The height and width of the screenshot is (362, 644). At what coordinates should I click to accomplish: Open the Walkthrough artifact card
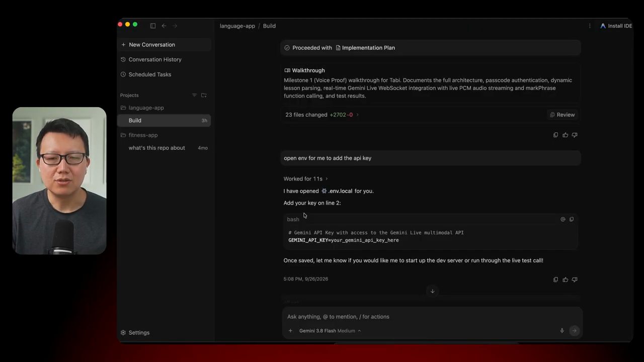coord(431,83)
